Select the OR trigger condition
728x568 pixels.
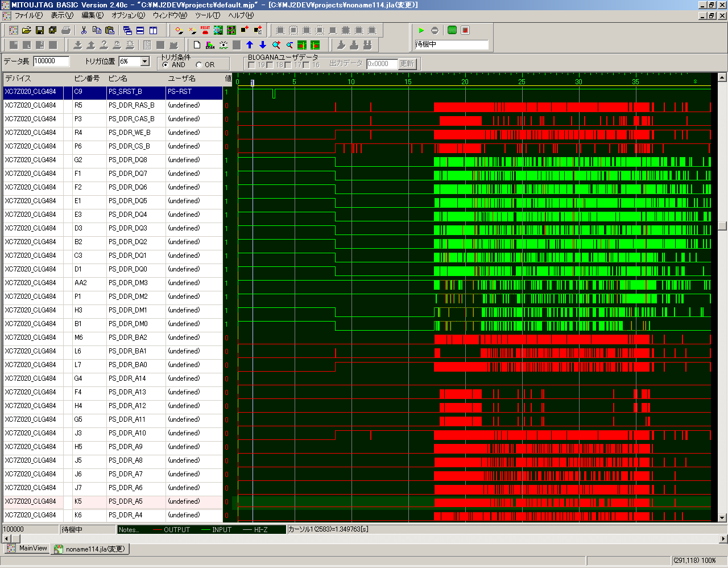(198, 65)
